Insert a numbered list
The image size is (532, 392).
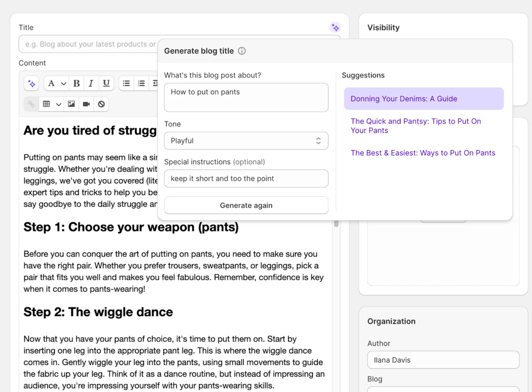pos(141,83)
